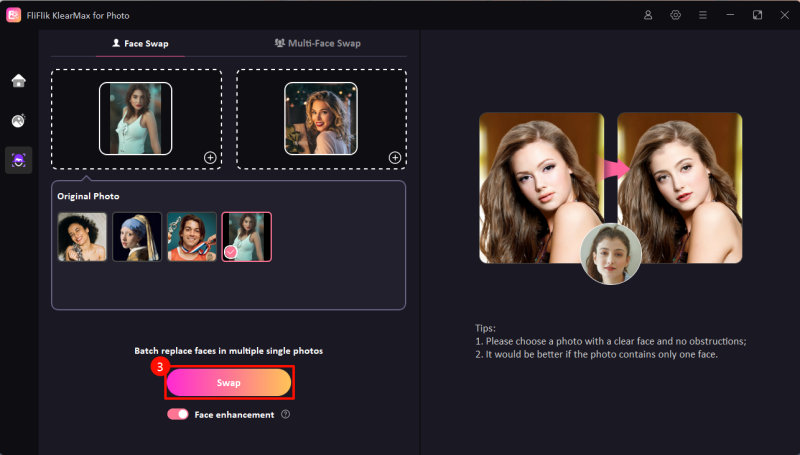Click the FliFlik KlearMax app logo
This screenshot has height=455, width=800.
(14, 15)
